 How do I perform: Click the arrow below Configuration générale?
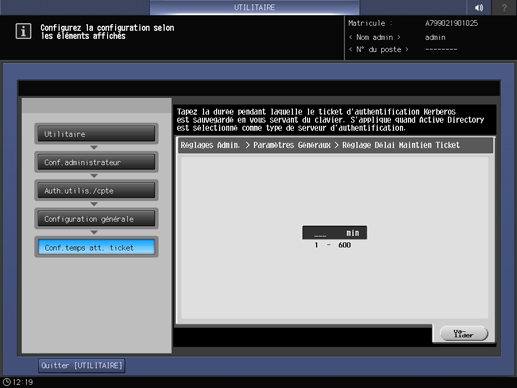point(94,232)
